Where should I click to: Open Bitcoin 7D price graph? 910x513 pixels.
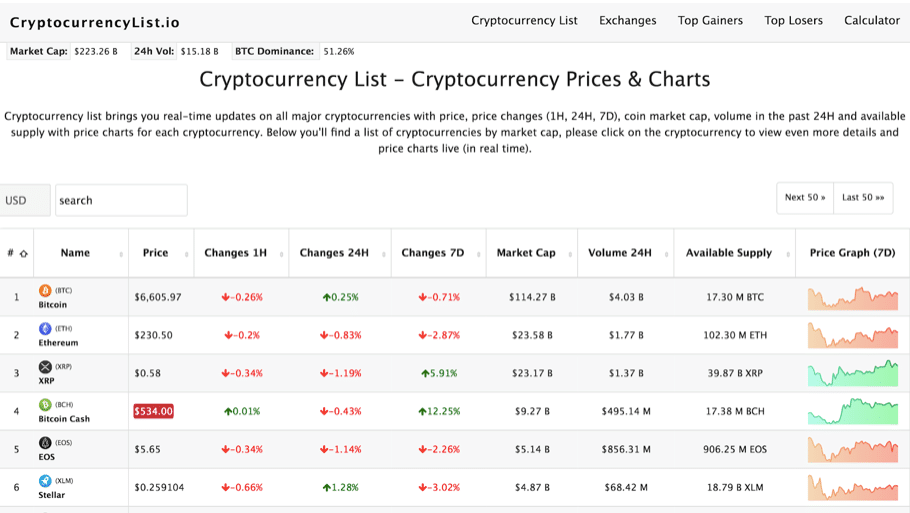pyautogui.click(x=853, y=298)
